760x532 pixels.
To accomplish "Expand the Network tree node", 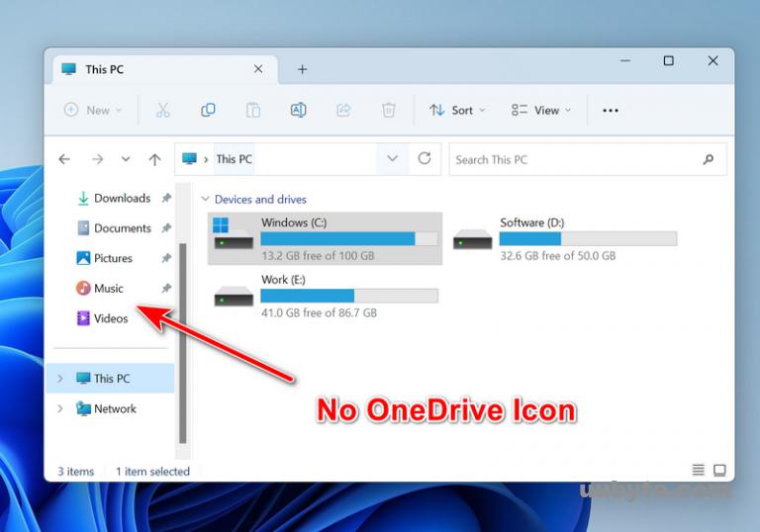I will (60, 408).
